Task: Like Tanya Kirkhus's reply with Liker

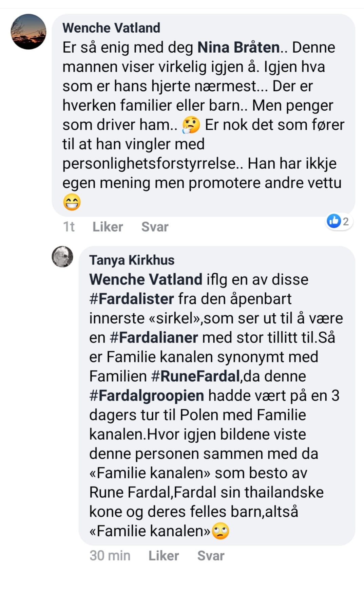Action: point(164,556)
